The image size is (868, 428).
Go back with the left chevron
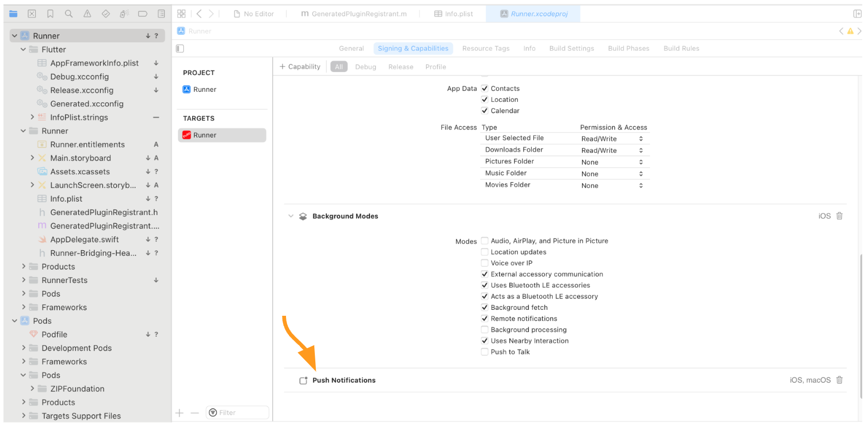[x=199, y=14]
